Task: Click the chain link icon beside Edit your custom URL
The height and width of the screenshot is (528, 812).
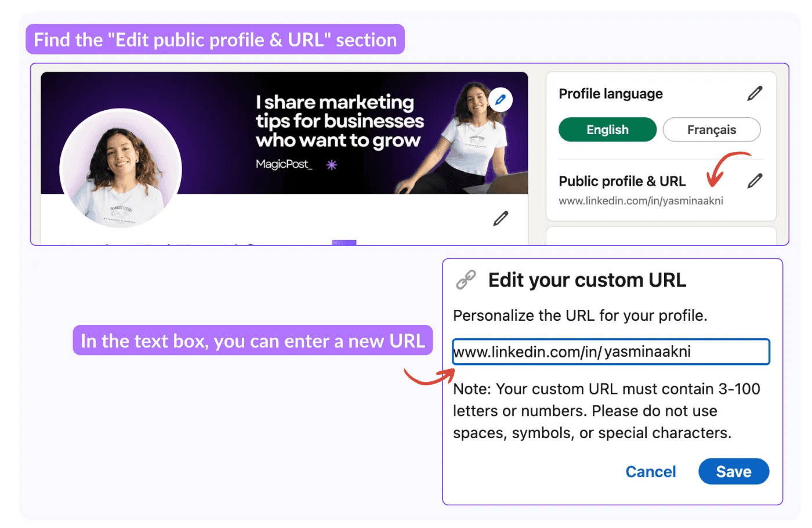Action: pos(466,280)
